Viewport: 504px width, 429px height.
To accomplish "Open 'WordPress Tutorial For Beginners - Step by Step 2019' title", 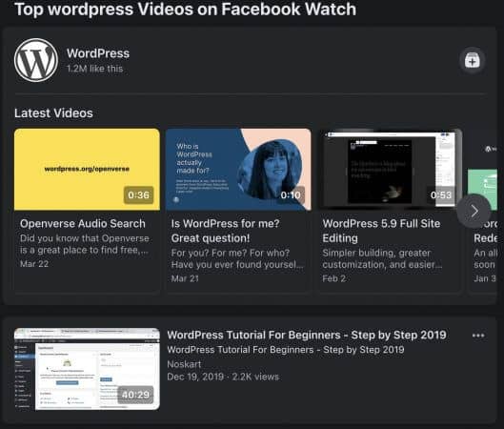I will (x=307, y=335).
